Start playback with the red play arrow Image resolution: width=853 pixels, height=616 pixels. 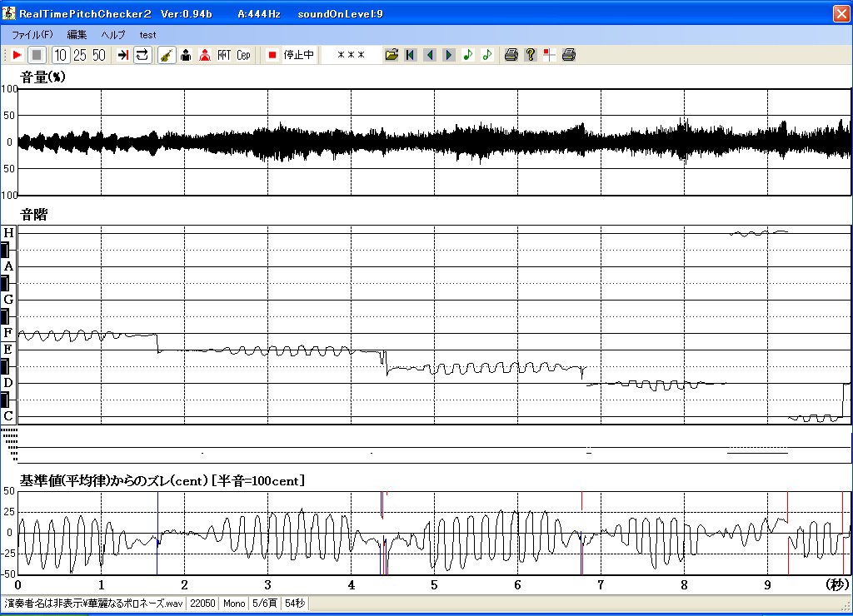click(17, 55)
